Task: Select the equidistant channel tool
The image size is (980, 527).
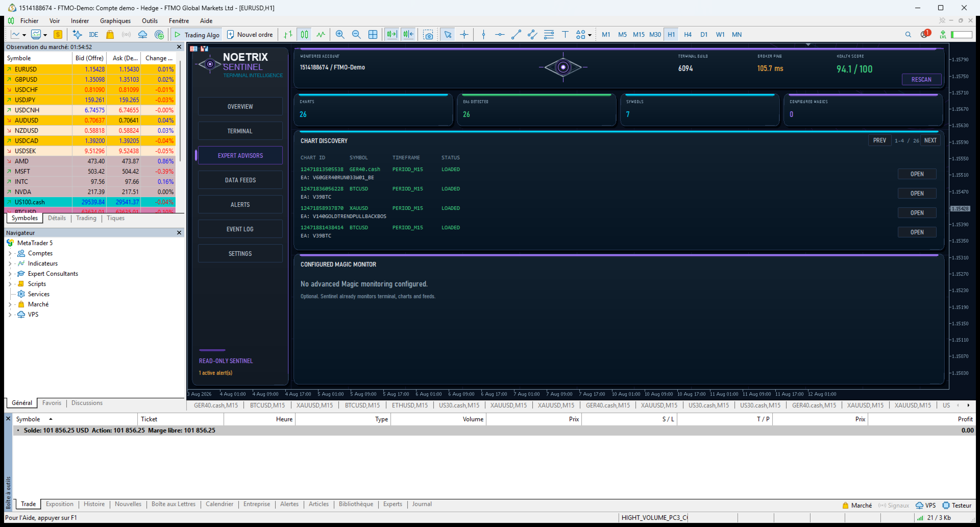Action: click(532, 34)
